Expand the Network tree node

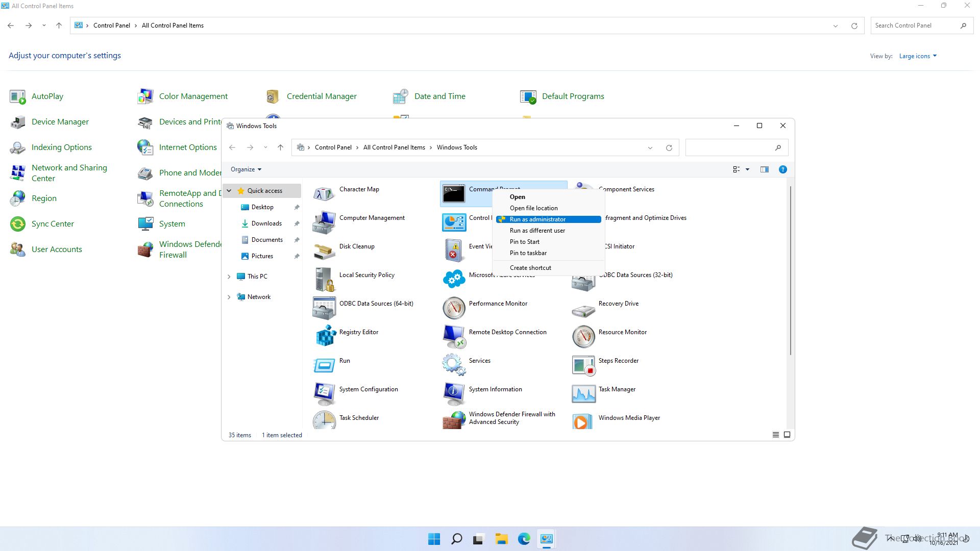tap(229, 297)
